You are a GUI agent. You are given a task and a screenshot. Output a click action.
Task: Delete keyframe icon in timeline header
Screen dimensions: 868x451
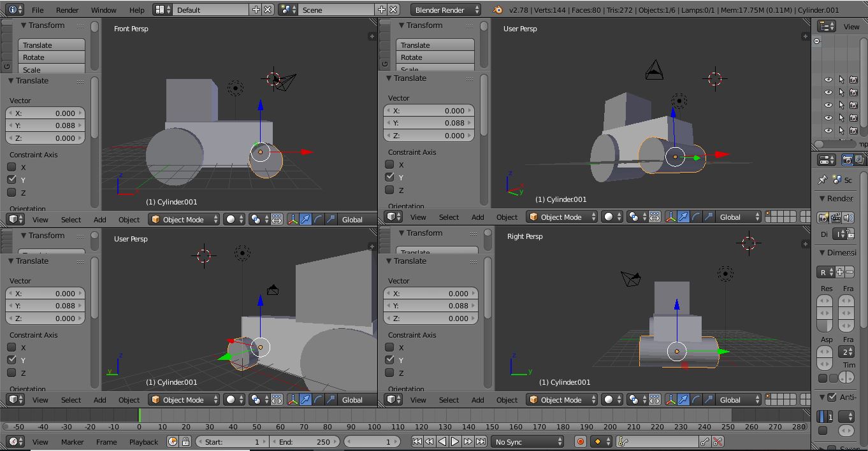[718, 441]
